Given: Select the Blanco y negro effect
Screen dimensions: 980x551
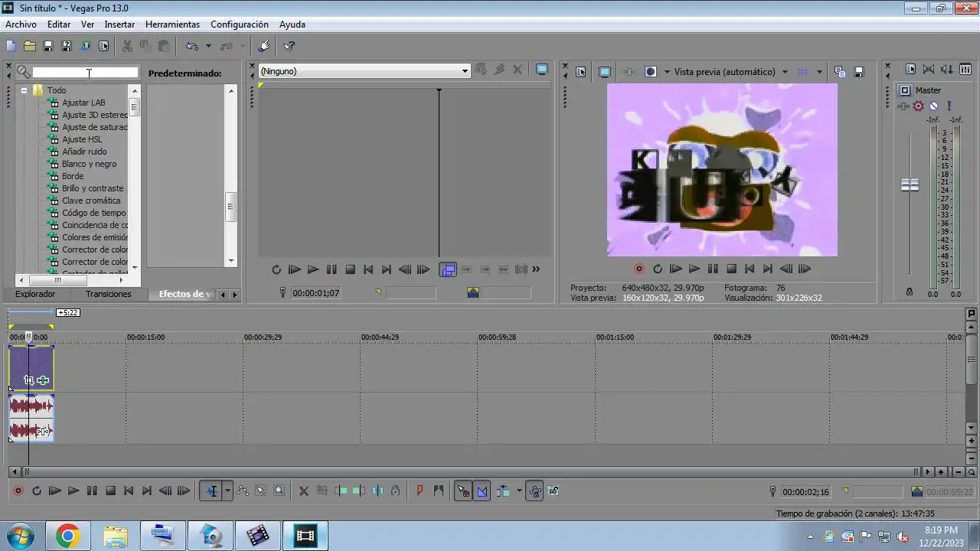Looking at the screenshot, I should 90,164.
